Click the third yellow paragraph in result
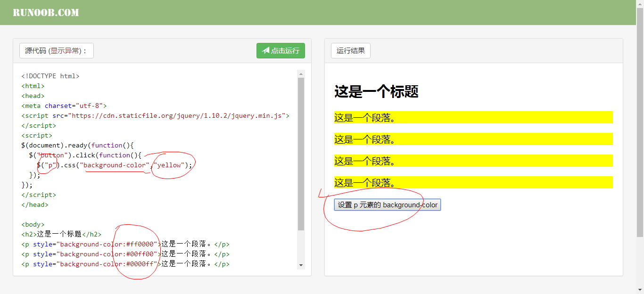 click(473, 161)
